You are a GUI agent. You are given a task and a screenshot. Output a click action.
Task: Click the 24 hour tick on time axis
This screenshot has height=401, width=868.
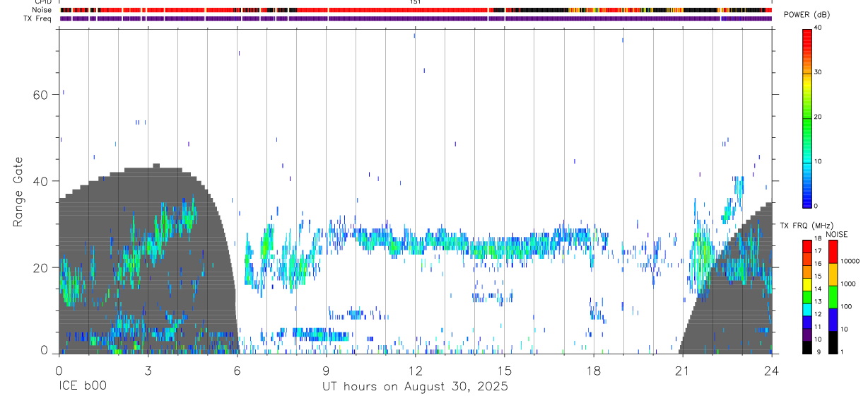point(771,369)
